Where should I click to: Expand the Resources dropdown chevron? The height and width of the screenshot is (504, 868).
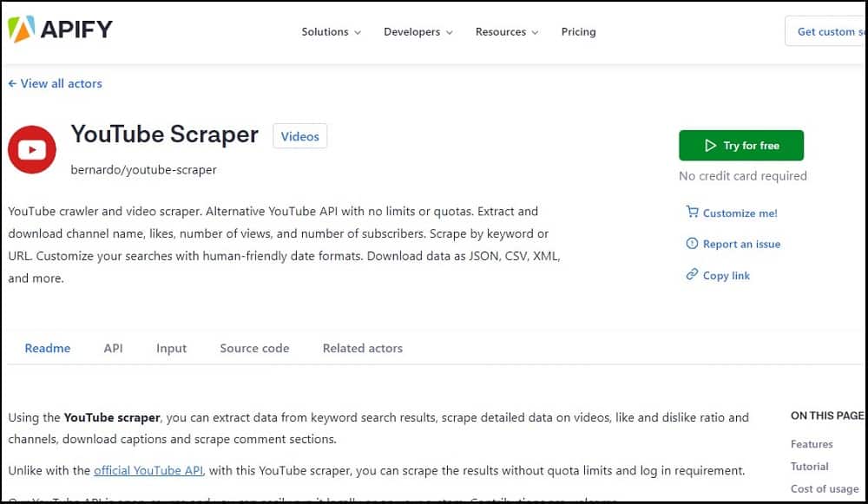(535, 32)
